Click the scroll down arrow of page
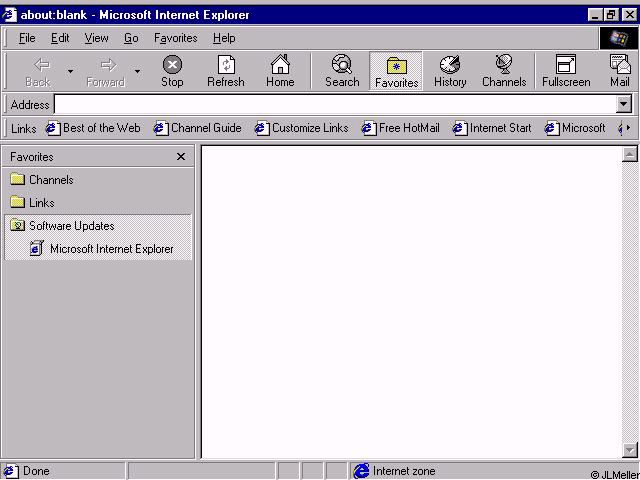This screenshot has height=480, width=640. pyautogui.click(x=630, y=450)
